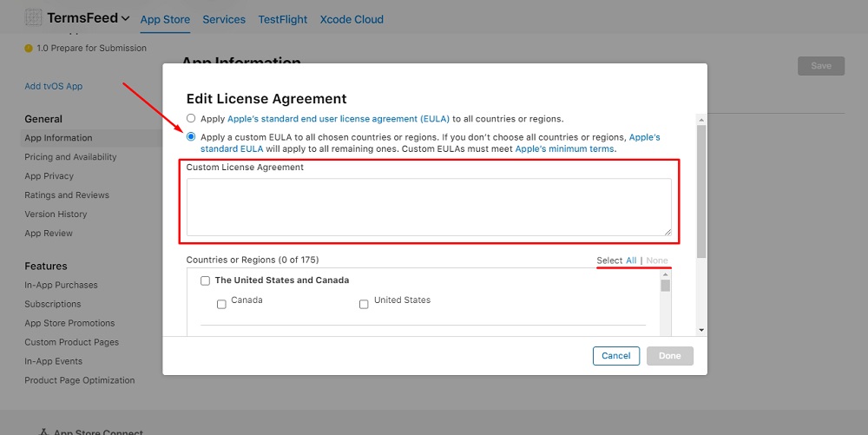The image size is (868, 435).
Task: Open the TermsFeed app switcher chevron
Action: (x=126, y=18)
